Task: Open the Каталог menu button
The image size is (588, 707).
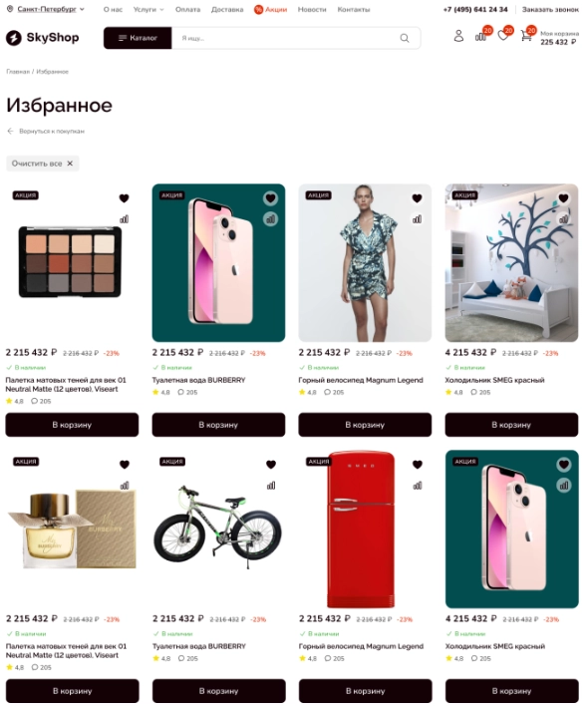Action: click(138, 38)
